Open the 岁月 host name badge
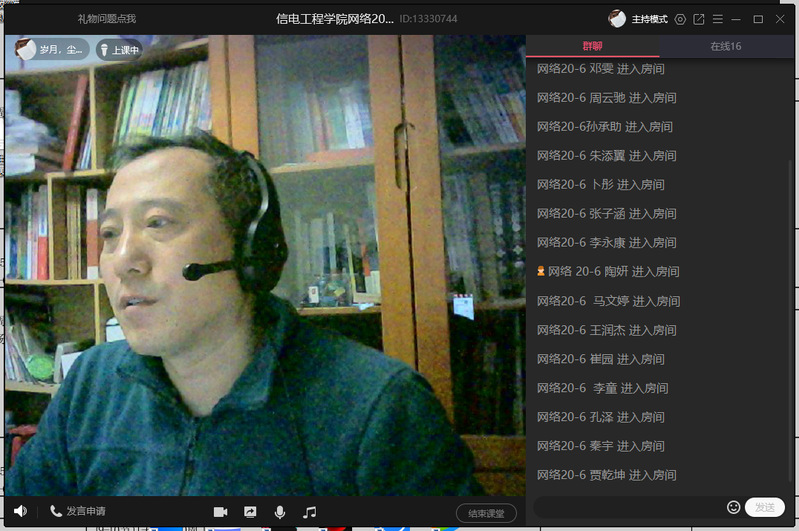This screenshot has width=799, height=531. tap(53, 49)
